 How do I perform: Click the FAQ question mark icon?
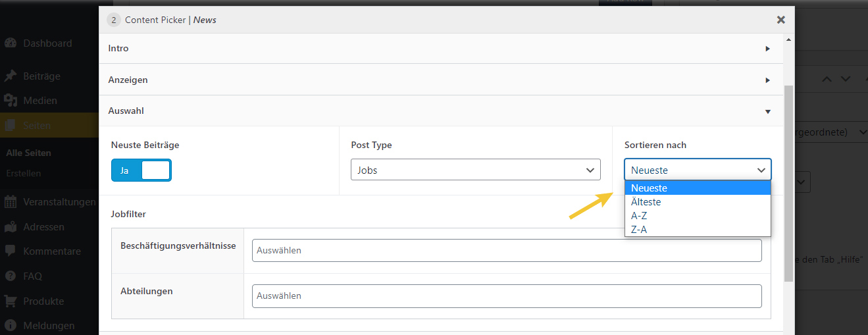click(x=11, y=276)
